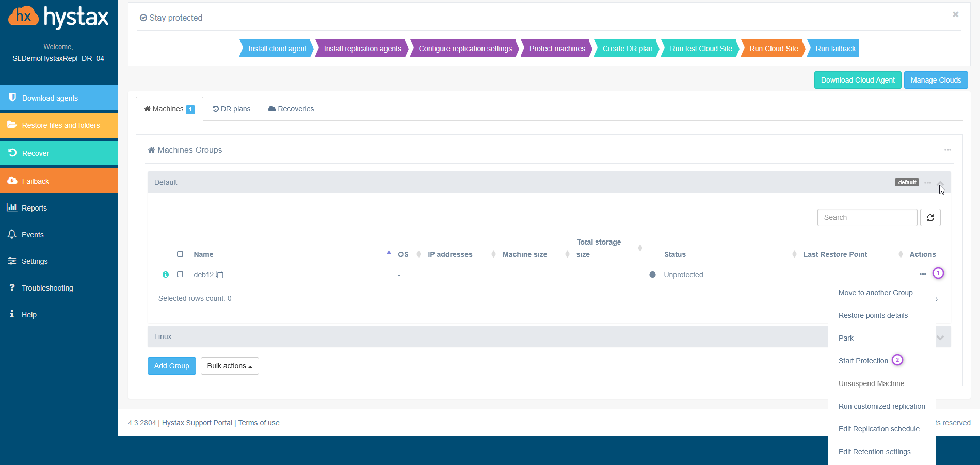
Task: Open the deb12 row actions ellipsis
Action: (x=923, y=274)
